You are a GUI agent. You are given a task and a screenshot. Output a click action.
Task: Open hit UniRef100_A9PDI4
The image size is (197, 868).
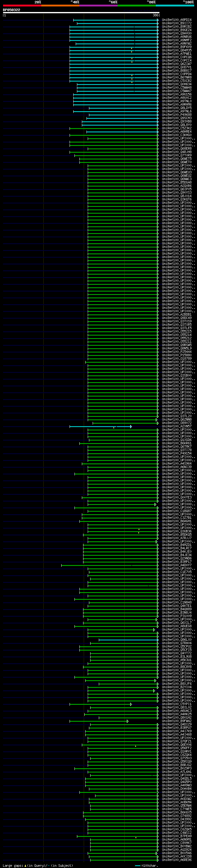coord(176,20)
